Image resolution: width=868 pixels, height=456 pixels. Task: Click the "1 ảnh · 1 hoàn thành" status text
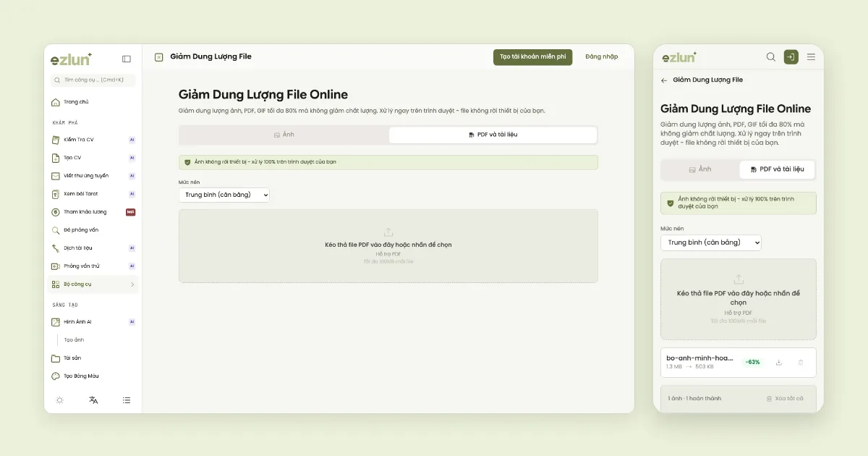tap(694, 399)
